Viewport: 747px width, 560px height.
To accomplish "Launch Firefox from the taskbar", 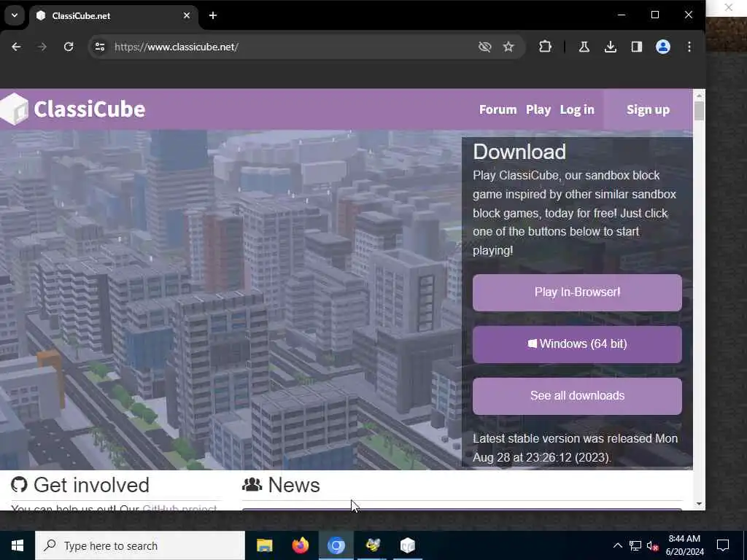I will (x=300, y=545).
